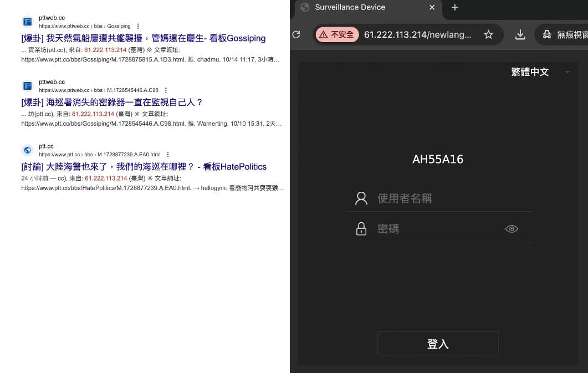The width and height of the screenshot is (588, 373).
Task: Bookmark this page with the star icon
Action: (x=488, y=34)
